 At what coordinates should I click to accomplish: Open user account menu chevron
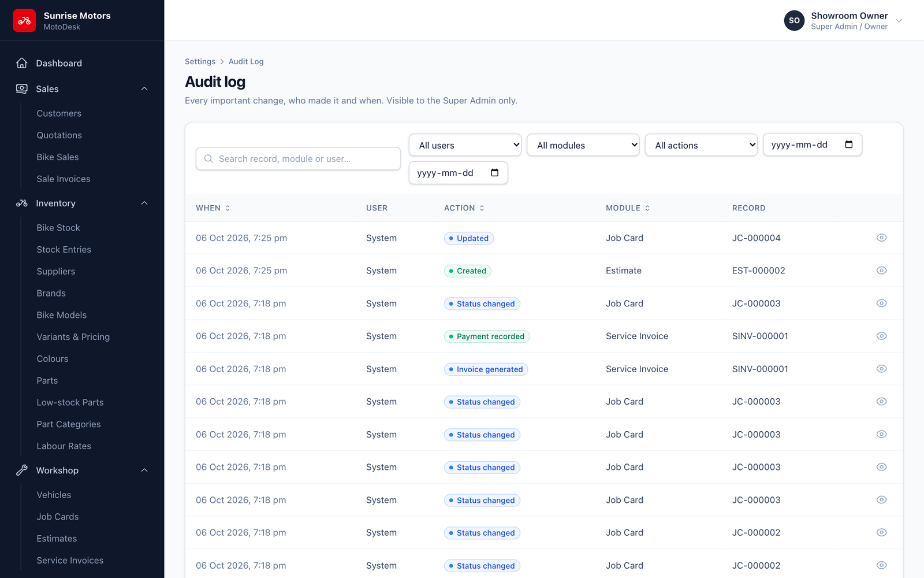pos(899,21)
